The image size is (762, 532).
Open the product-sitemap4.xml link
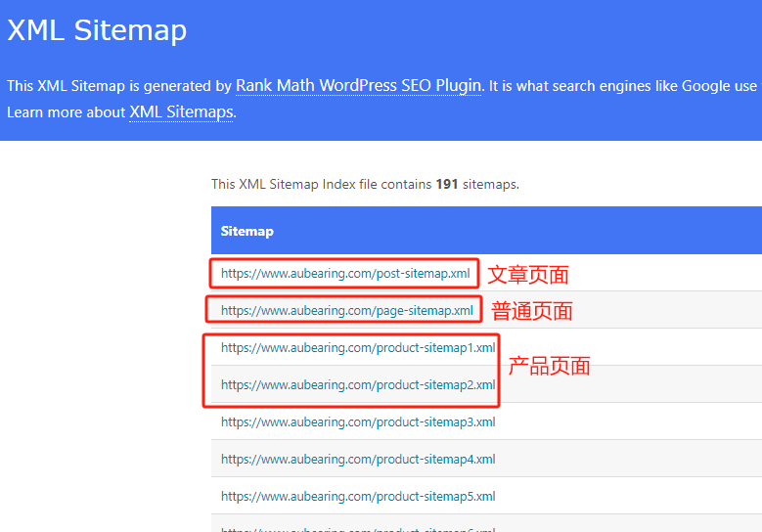click(x=358, y=459)
